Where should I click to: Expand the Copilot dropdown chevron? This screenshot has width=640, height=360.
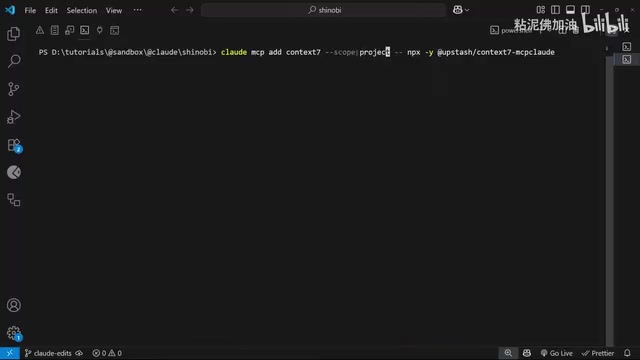click(x=467, y=10)
